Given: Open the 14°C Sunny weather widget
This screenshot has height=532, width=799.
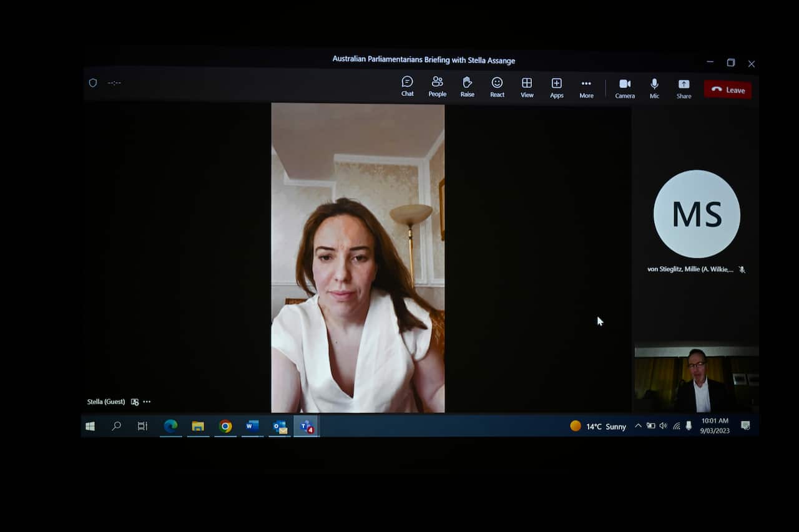Looking at the screenshot, I should point(598,427).
